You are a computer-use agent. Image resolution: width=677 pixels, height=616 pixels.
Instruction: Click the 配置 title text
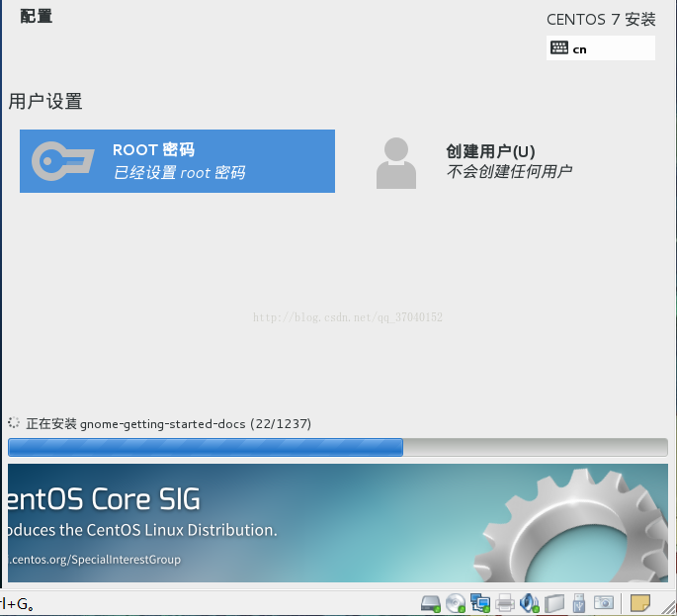click(x=37, y=17)
